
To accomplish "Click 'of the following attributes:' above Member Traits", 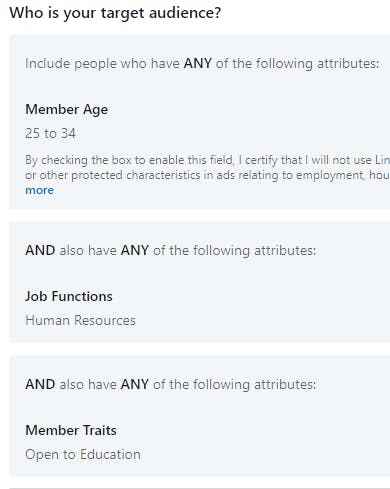I will 235,384.
